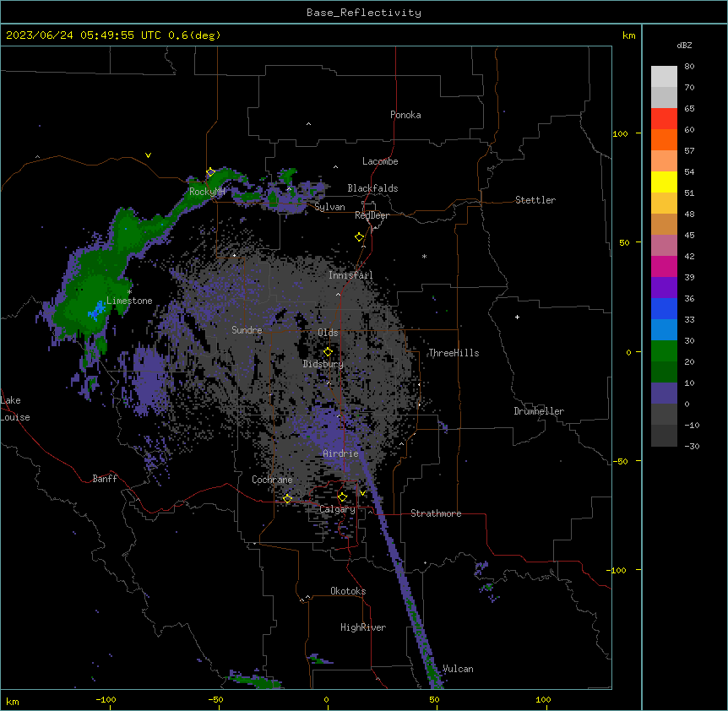Click the Ponoka city label

405,115
